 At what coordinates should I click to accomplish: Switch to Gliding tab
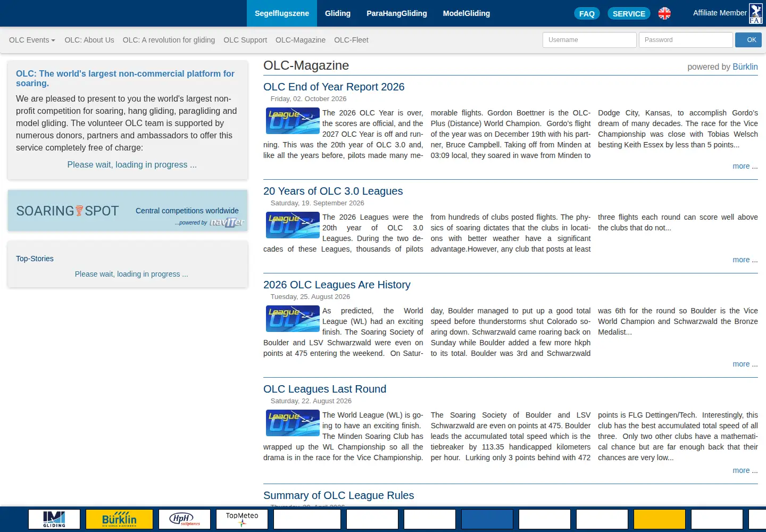click(338, 13)
